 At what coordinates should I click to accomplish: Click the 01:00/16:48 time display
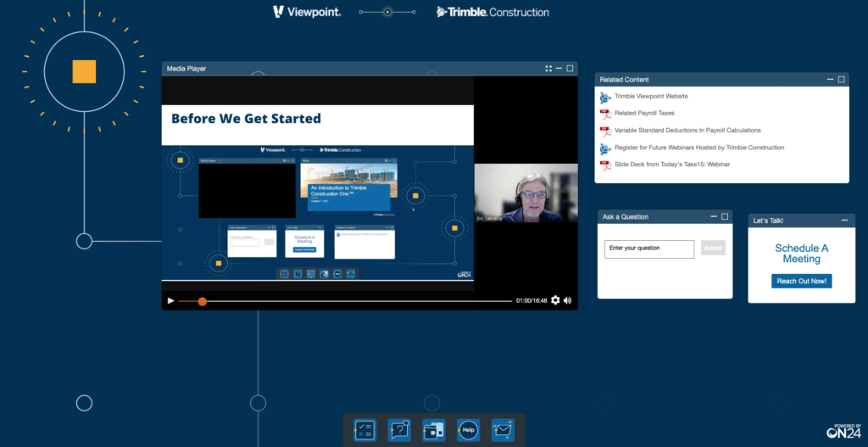(531, 301)
